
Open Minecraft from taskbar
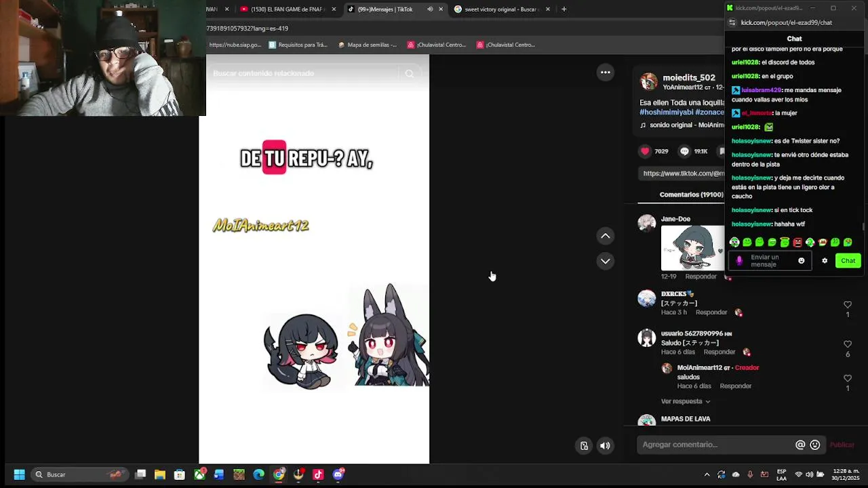coord(239,474)
